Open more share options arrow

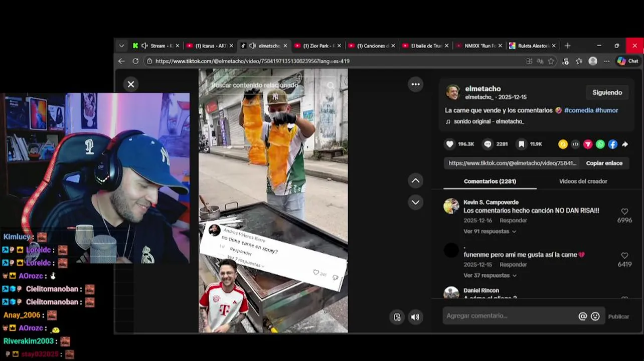(x=625, y=144)
